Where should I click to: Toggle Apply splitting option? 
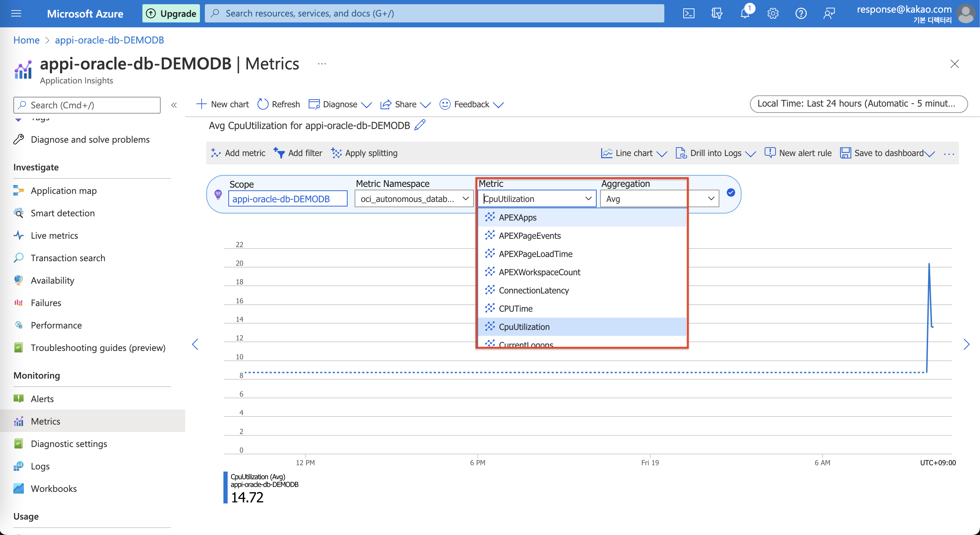coord(366,152)
